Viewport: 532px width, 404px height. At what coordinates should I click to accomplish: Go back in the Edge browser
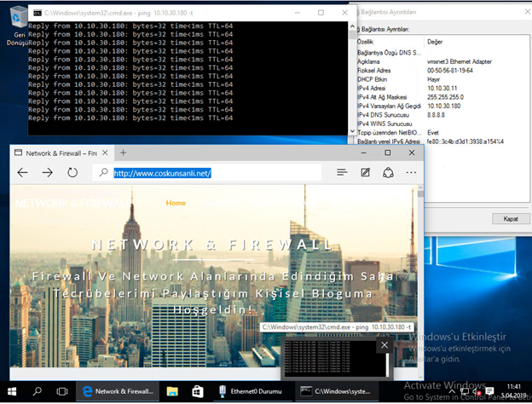pyautogui.click(x=22, y=173)
